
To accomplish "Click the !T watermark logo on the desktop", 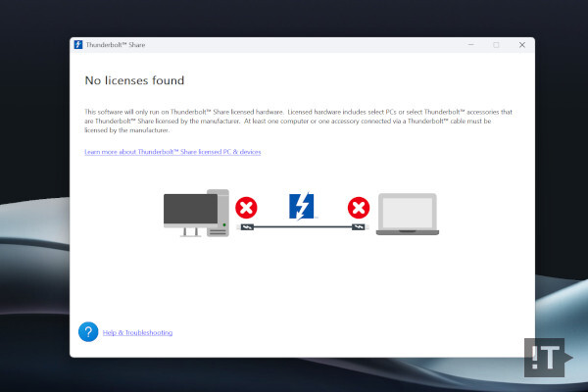I will [x=548, y=357].
